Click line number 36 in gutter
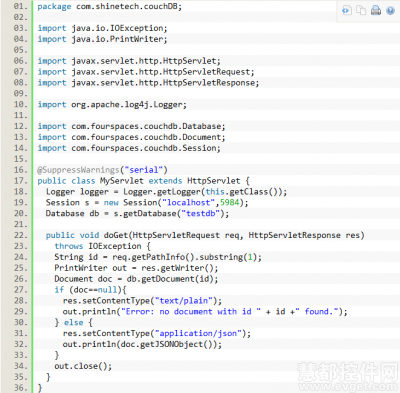 point(21,388)
